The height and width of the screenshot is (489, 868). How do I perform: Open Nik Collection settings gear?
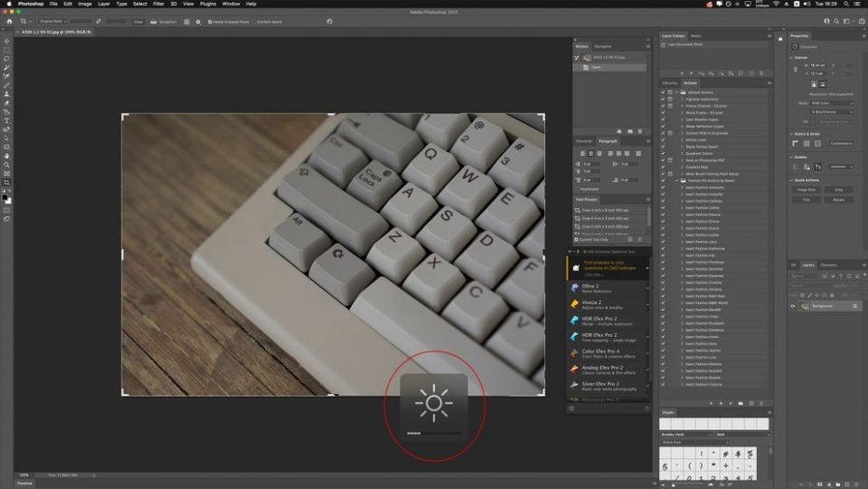tap(572, 409)
